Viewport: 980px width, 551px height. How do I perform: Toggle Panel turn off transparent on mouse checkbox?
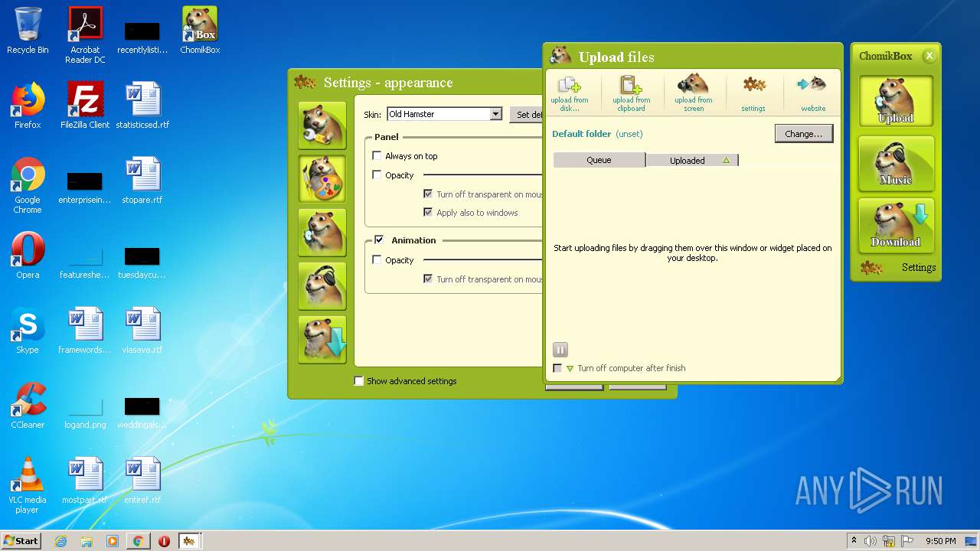pos(428,194)
